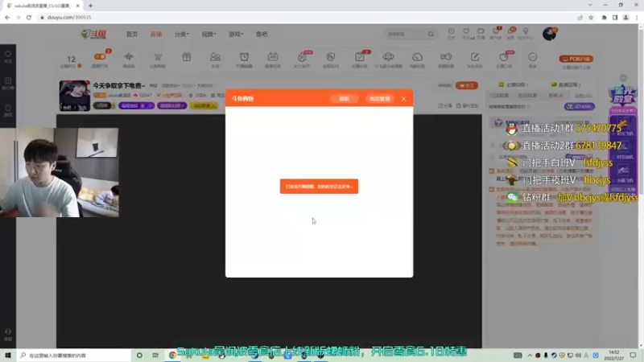Screen dimensions: 644x362
Task: Open the user avatar in the header
Action: coord(549,34)
